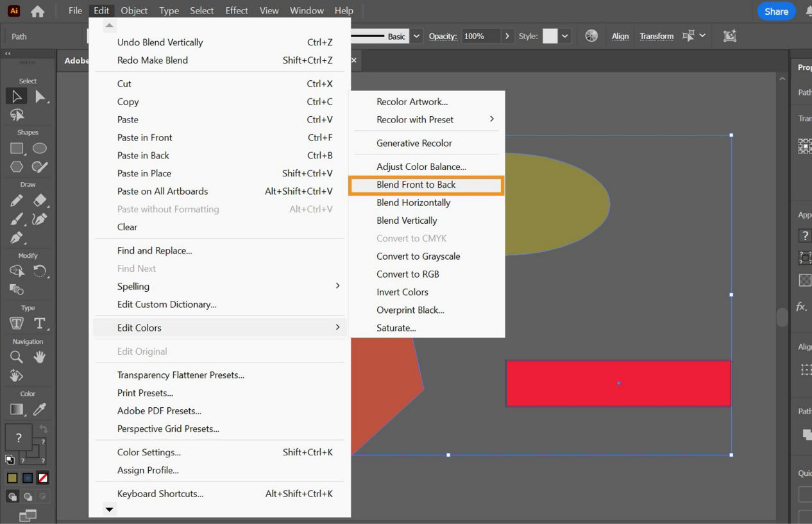
Task: Open Recolor Artwork via the globe icon
Action: click(591, 36)
